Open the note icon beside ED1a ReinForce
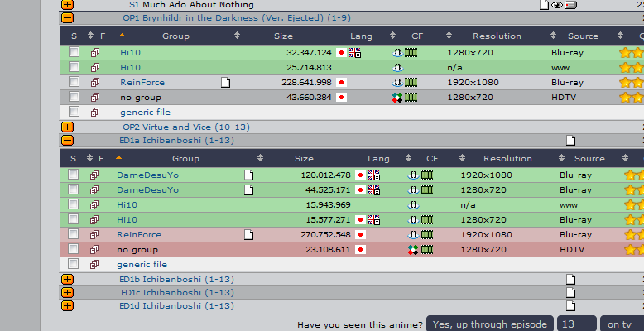This screenshot has width=644, height=331. [248, 235]
